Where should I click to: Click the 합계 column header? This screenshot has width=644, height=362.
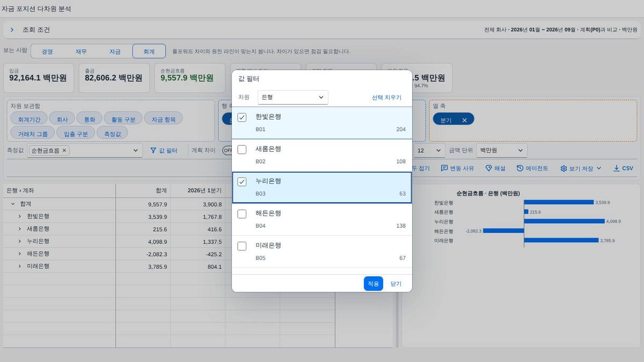(x=143, y=190)
